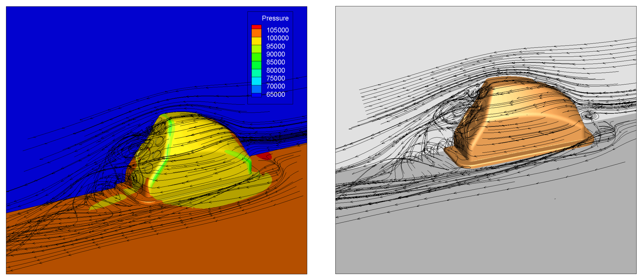The height and width of the screenshot is (280, 644).
Task: Click the 65000 legend label
Action: pyautogui.click(x=276, y=95)
